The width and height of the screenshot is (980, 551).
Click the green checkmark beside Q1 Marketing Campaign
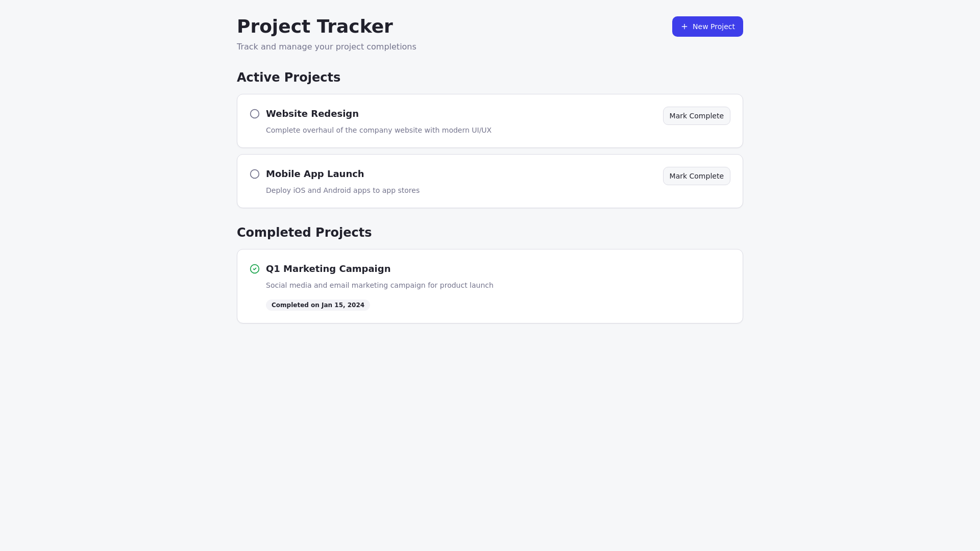coord(255,269)
